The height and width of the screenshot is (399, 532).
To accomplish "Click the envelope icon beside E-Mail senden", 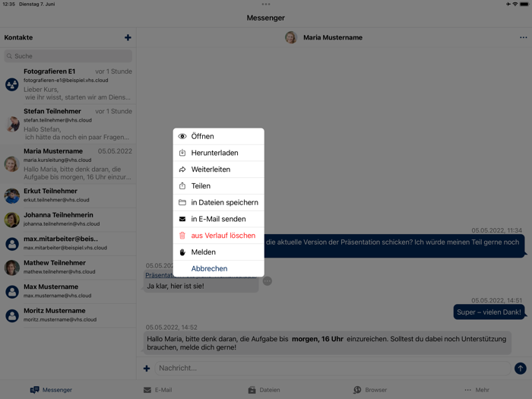I will [182, 219].
